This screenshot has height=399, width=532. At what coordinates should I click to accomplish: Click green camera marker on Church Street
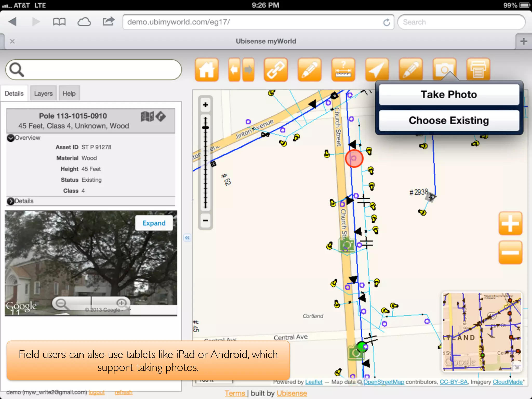click(x=347, y=245)
